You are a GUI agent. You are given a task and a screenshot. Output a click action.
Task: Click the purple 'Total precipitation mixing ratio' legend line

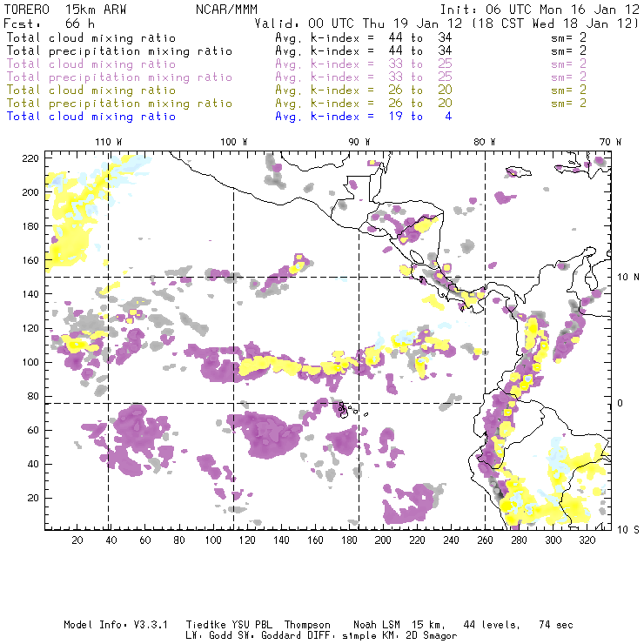(x=119, y=77)
